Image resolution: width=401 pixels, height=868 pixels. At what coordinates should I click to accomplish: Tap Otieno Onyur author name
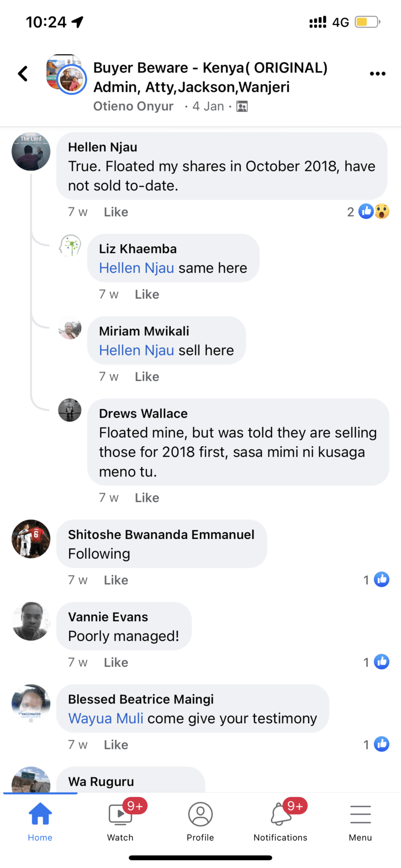click(133, 106)
